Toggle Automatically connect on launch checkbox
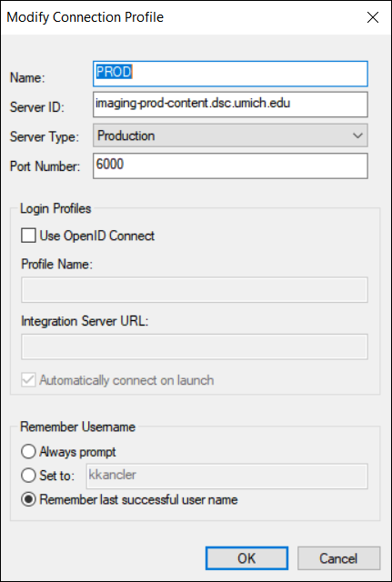The height and width of the screenshot is (582, 392). point(28,380)
